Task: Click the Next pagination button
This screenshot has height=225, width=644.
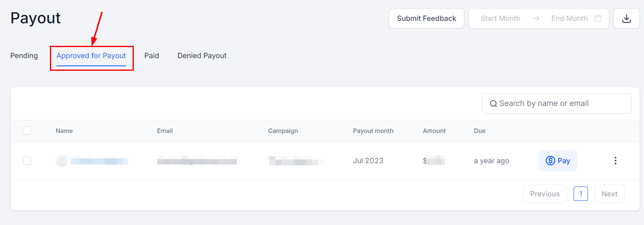Action: pyautogui.click(x=609, y=194)
